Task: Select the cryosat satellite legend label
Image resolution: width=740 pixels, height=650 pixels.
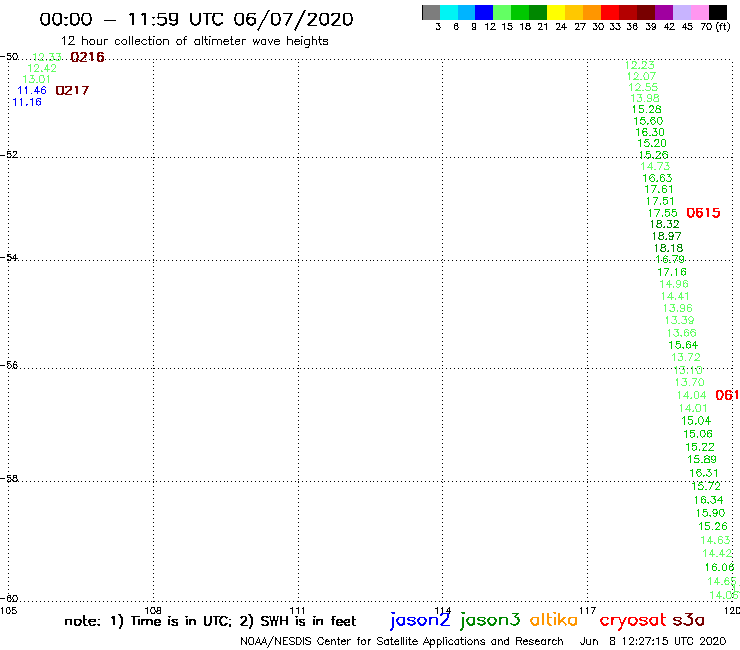Action: click(633, 621)
